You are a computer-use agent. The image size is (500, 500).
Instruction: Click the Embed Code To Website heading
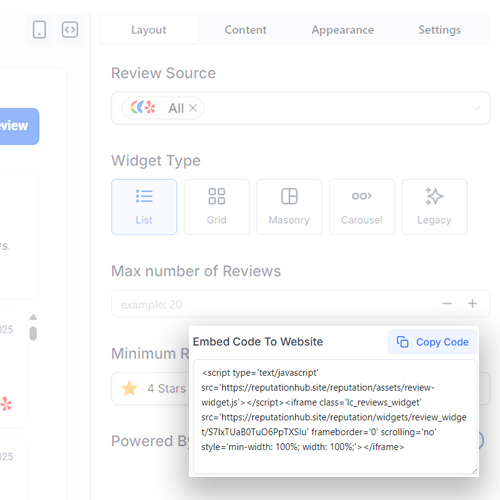tap(258, 342)
